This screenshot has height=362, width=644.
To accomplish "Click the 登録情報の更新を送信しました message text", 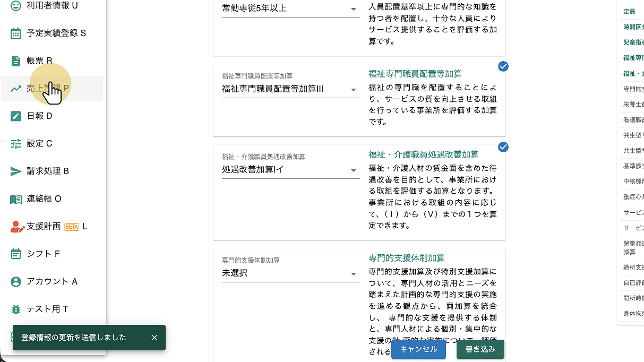I will pos(74,338).
